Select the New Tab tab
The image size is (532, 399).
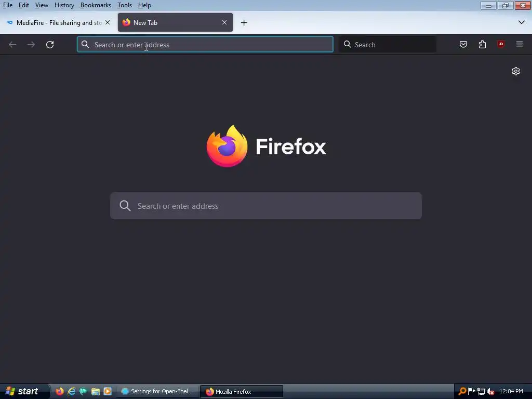tap(175, 22)
